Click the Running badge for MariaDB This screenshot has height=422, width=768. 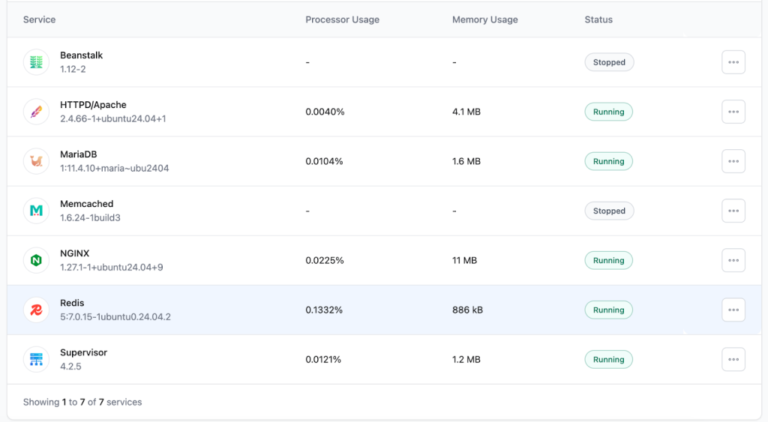pos(608,161)
